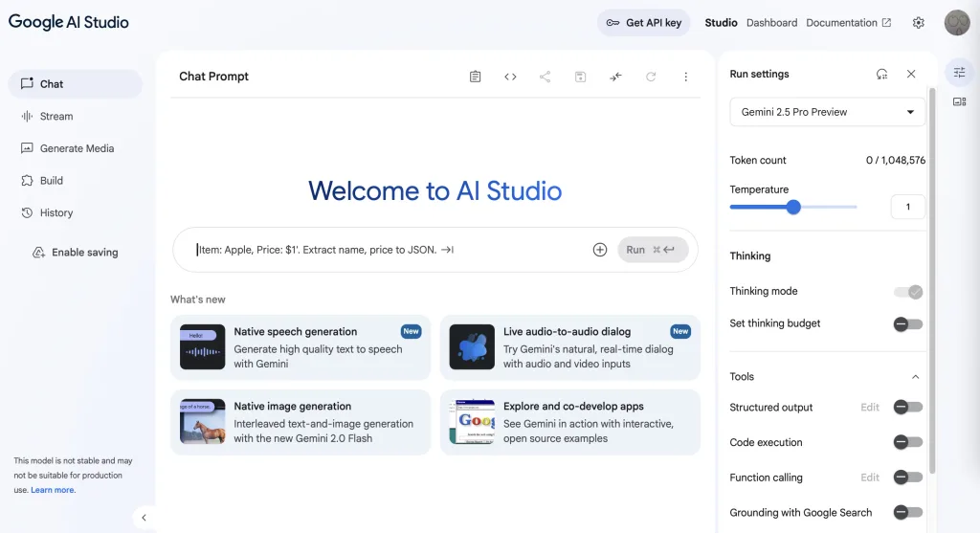Click the Enable saving cloud icon
980x533 pixels.
(38, 253)
